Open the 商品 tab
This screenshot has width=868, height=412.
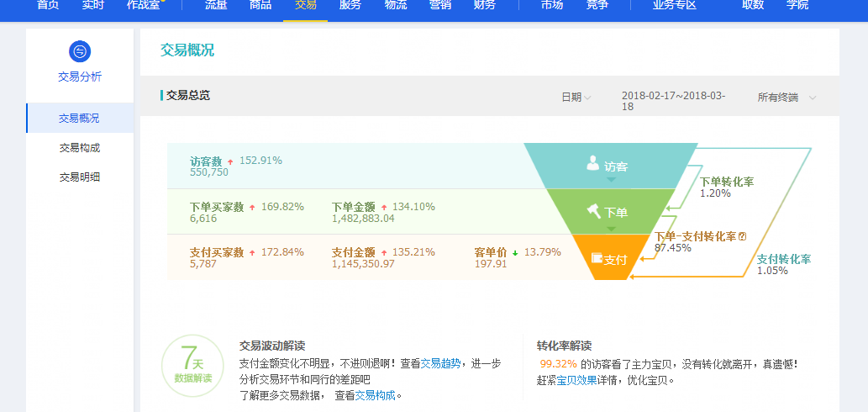click(260, 6)
